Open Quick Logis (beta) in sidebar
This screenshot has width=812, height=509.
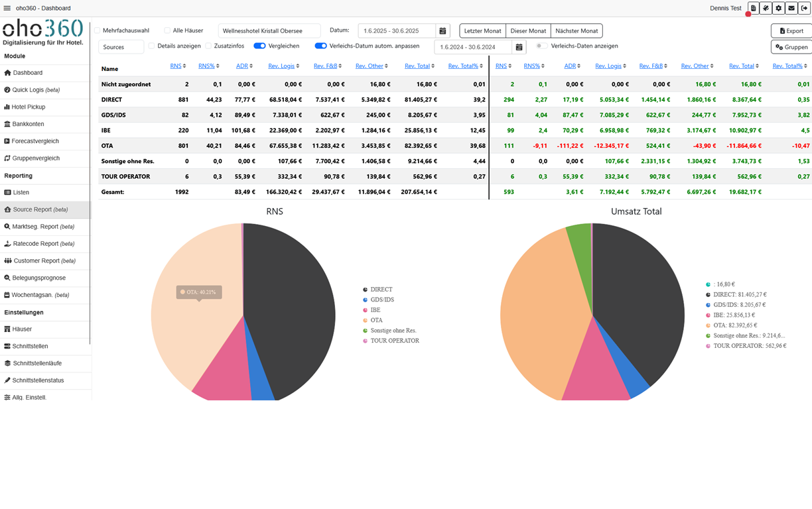pos(44,90)
